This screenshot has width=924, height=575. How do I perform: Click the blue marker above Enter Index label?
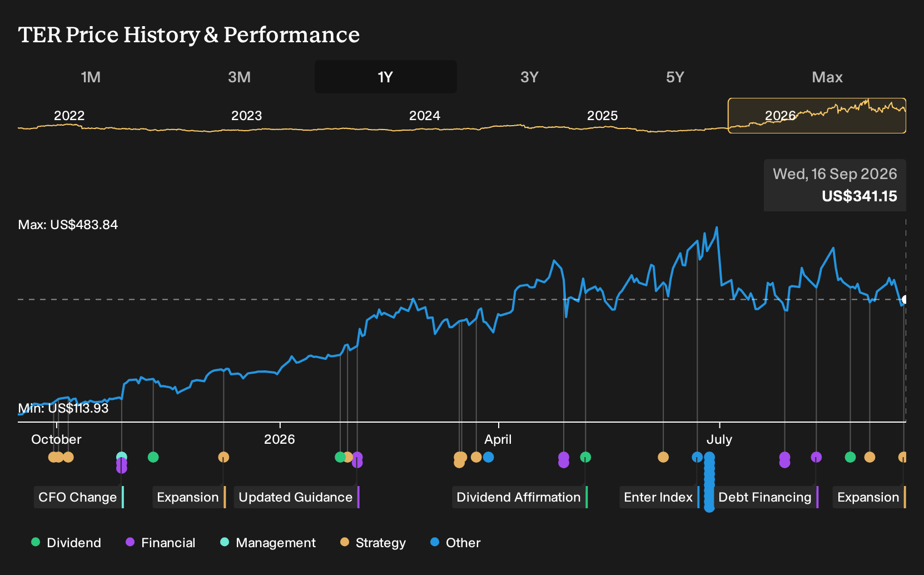697,457
